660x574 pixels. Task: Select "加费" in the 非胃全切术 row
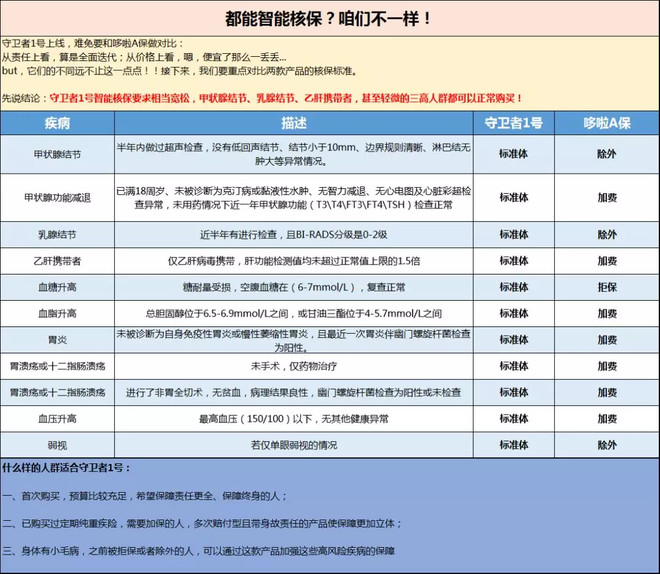pyautogui.click(x=607, y=392)
